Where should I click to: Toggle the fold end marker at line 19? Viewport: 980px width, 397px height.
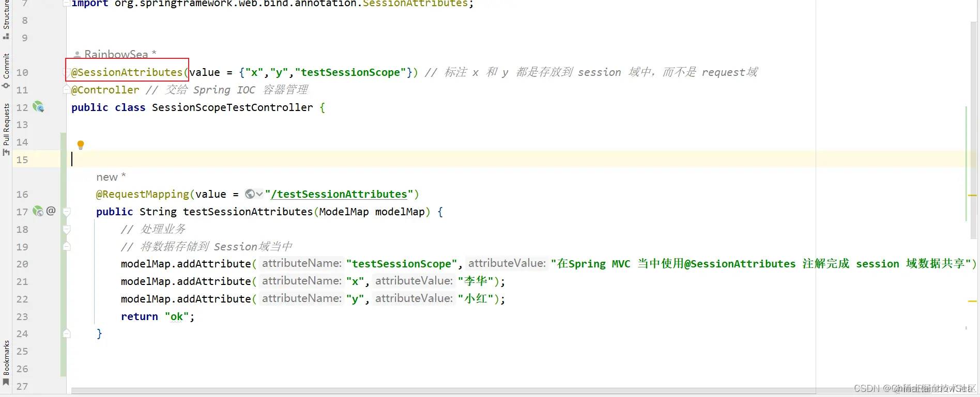pos(67,247)
